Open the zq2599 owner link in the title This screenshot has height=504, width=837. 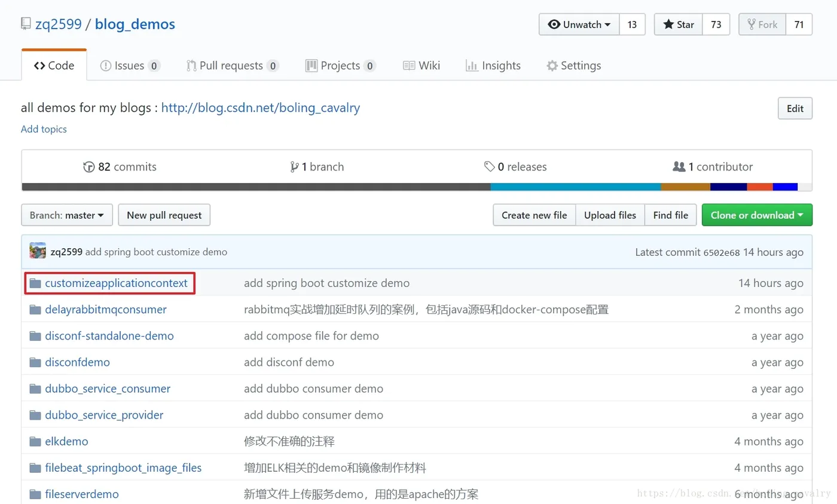tap(59, 25)
